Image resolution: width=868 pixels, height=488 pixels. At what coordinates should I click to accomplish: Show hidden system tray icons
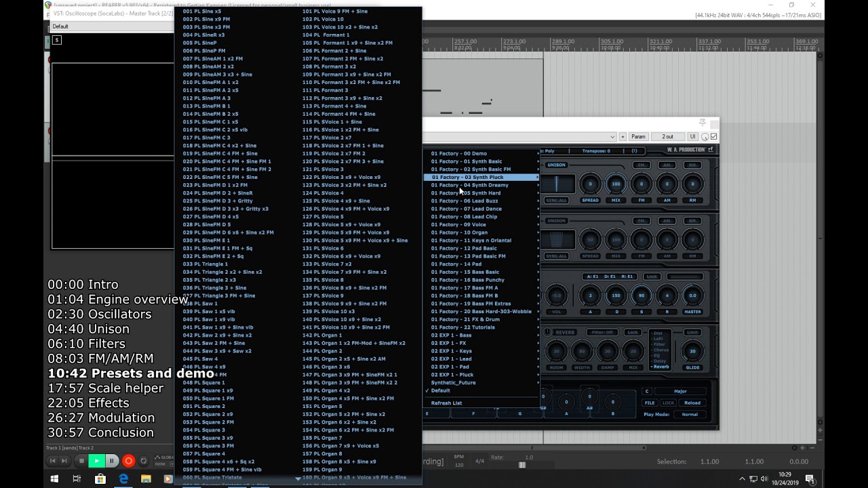pyautogui.click(x=742, y=479)
